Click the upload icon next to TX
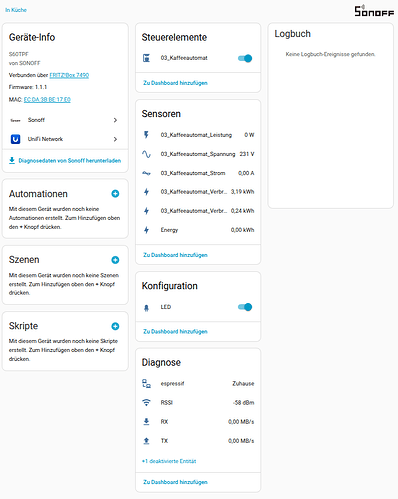This screenshot has width=398, height=499. [x=146, y=441]
